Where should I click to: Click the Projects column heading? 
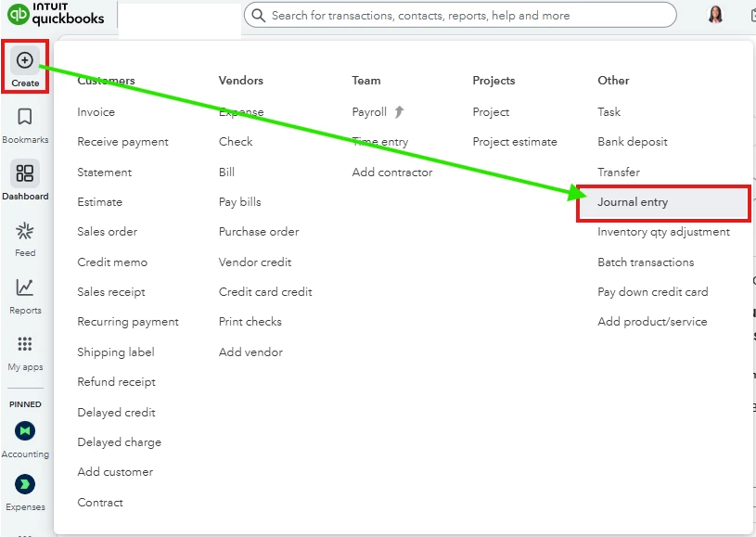coord(493,81)
